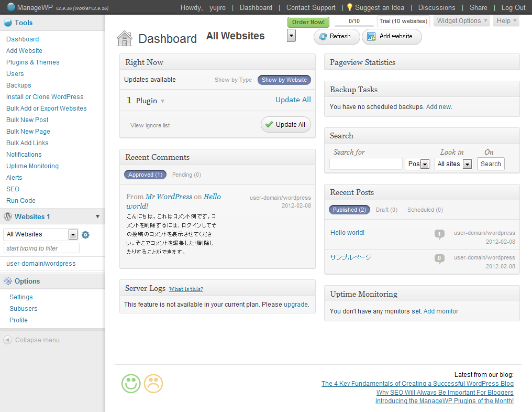Click the Dashboard house icon
The image size is (532, 412).
(x=125, y=38)
